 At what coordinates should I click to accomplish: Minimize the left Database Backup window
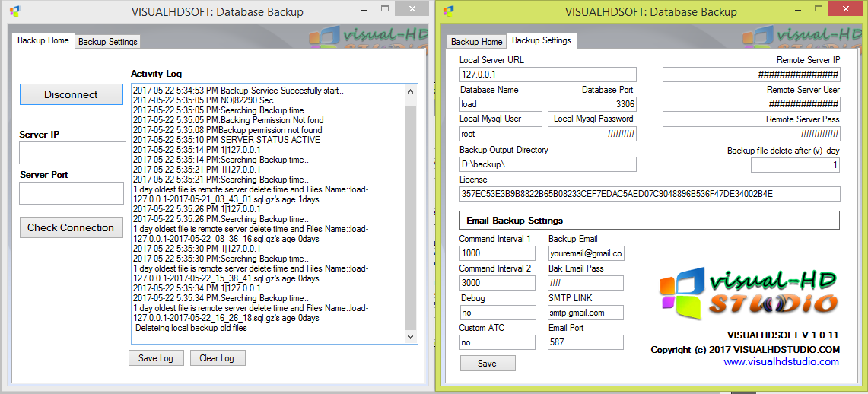point(364,9)
